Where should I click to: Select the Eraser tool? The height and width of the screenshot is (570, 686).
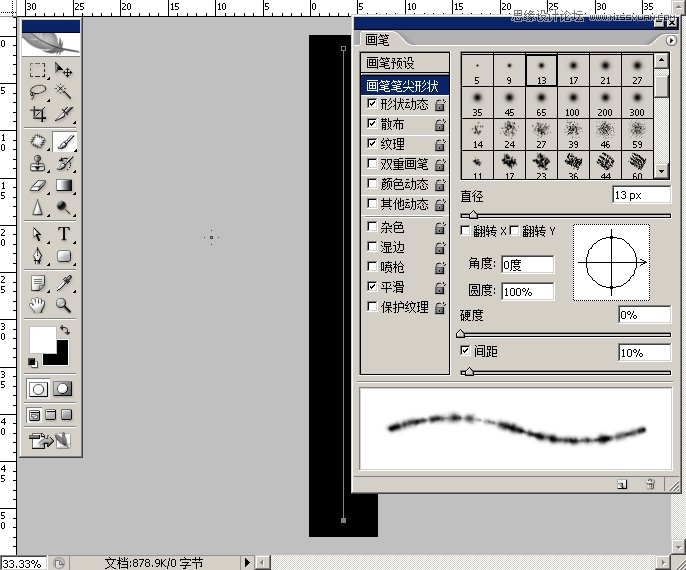pos(38,185)
